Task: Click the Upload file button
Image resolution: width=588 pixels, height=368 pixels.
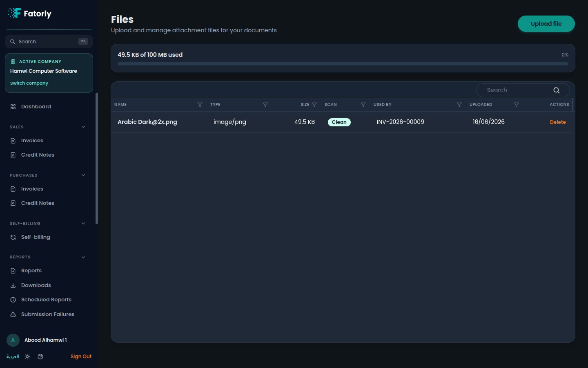Action: (x=546, y=24)
